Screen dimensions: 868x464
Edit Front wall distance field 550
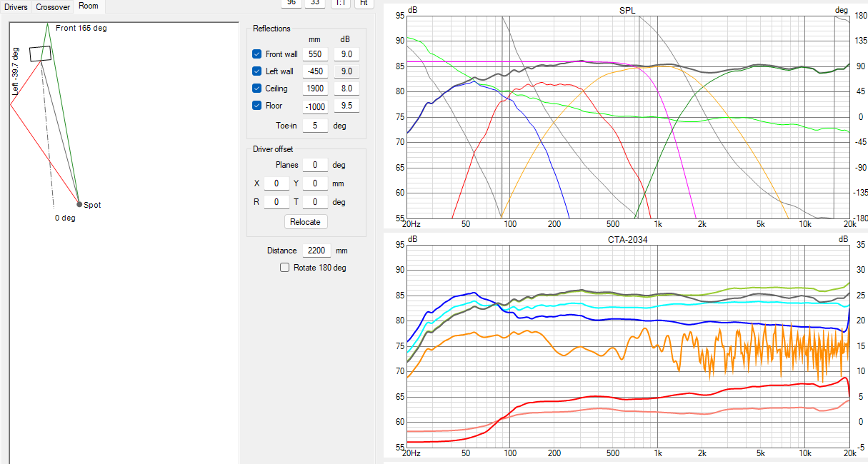[315, 54]
